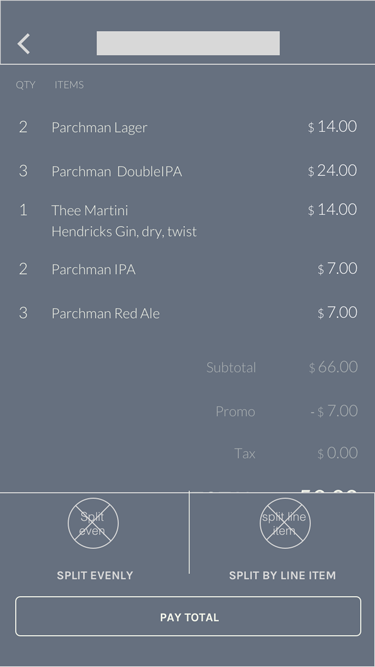Click the Subtotal $66.00 amount
375x667 pixels.
[333, 367]
